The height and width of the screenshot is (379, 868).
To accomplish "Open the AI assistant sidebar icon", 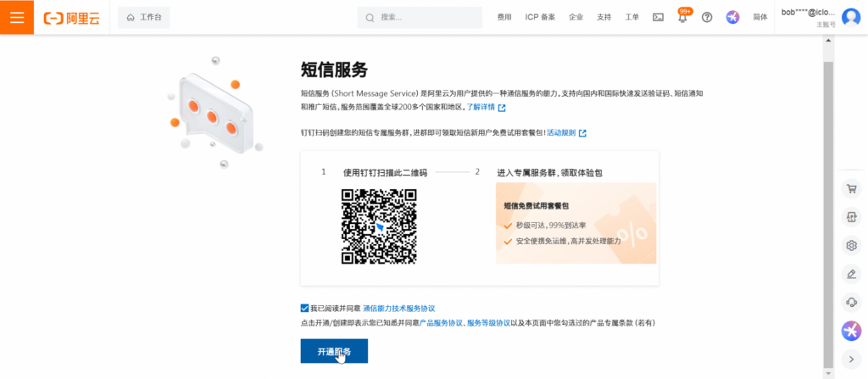I will pos(851,331).
